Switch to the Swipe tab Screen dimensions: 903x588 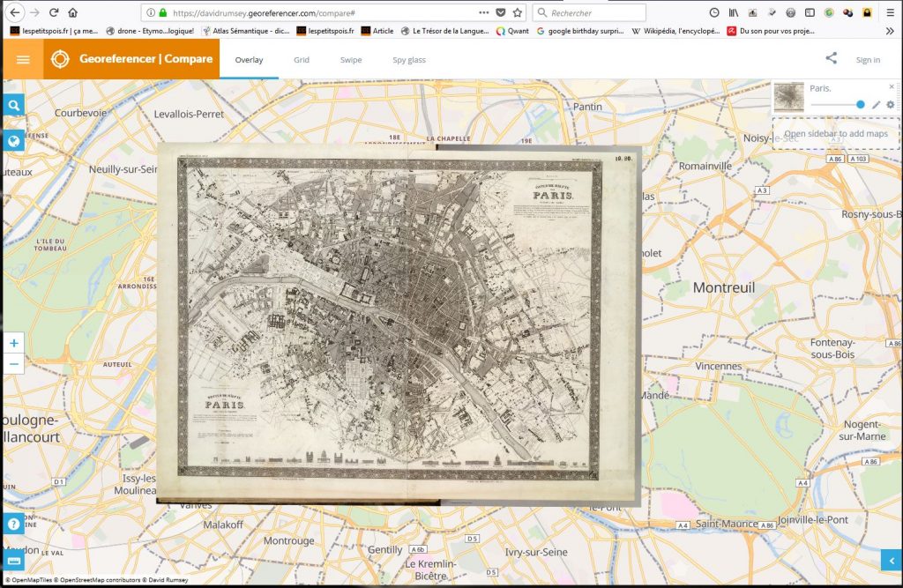350,60
